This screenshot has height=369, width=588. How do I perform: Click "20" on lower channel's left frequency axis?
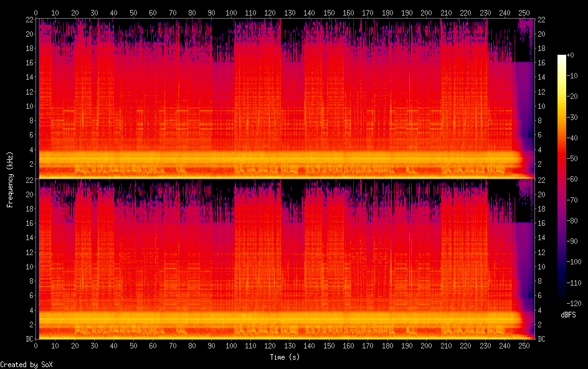click(30, 194)
